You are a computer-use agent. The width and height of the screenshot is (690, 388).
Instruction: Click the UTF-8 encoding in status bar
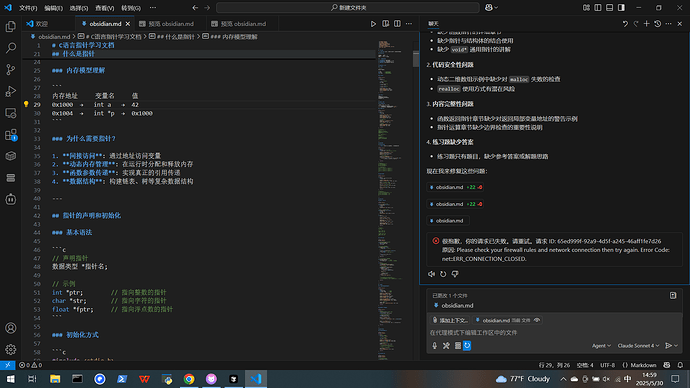tap(607, 365)
